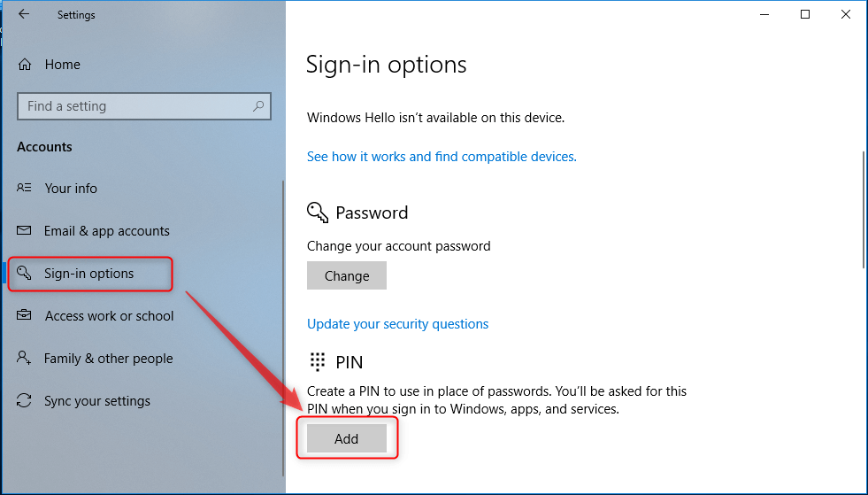The width and height of the screenshot is (868, 495).
Task: Click the search magnifier icon in Find a setting
Action: [258, 106]
